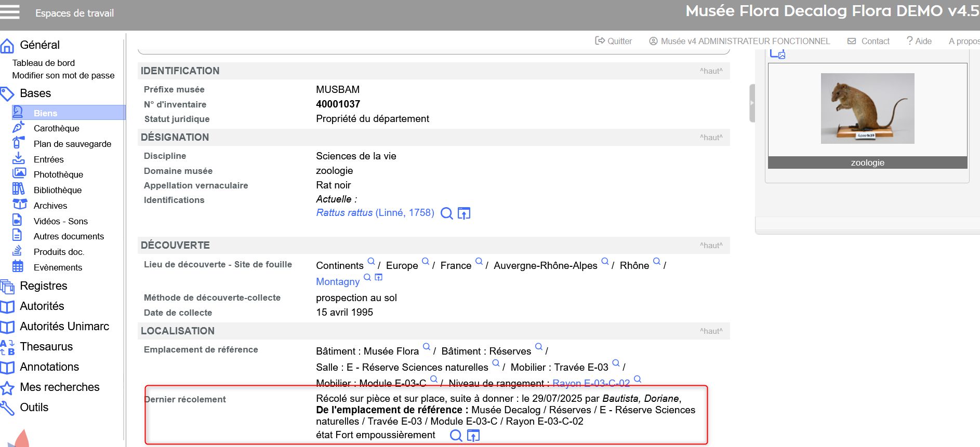Collapse the right panel using side handle
980x447 pixels.
click(751, 103)
